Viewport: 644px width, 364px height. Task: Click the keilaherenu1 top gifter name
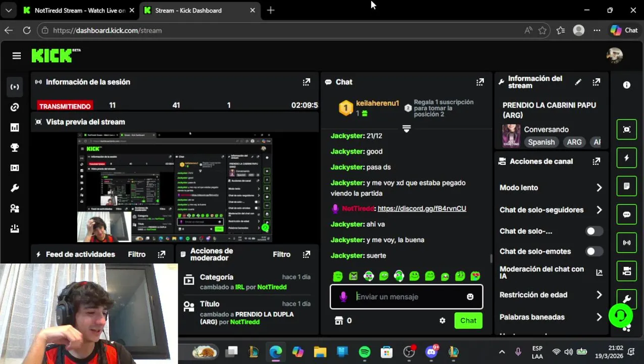click(x=377, y=103)
